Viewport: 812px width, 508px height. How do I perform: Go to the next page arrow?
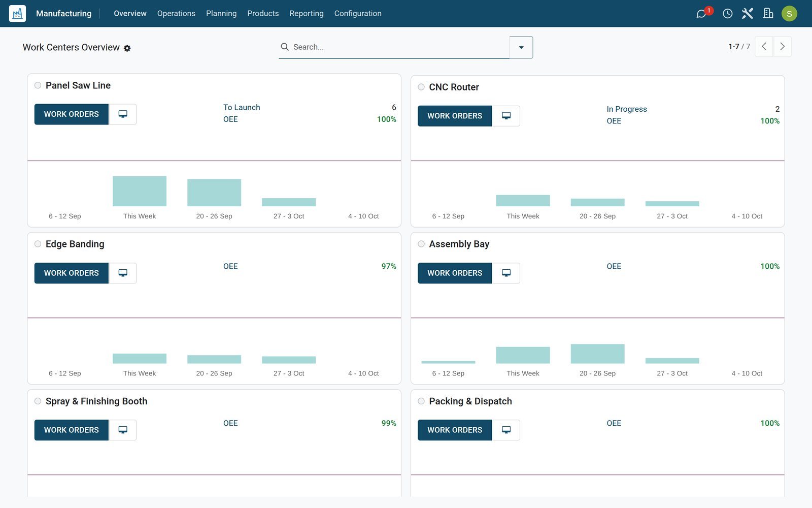(x=783, y=47)
